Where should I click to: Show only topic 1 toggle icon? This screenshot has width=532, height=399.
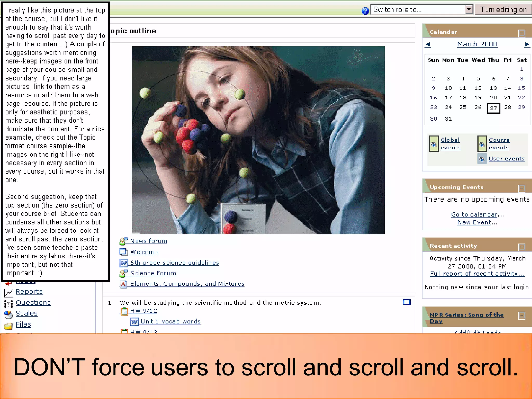click(407, 302)
